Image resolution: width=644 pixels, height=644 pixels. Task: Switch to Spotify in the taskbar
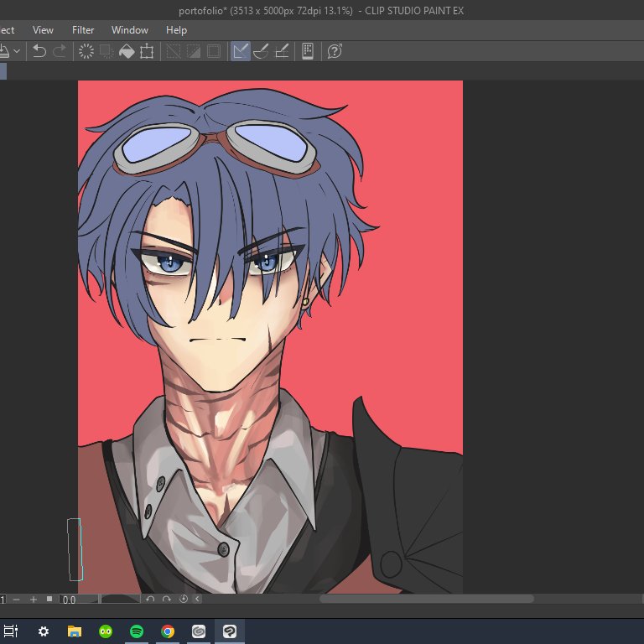pos(137,631)
